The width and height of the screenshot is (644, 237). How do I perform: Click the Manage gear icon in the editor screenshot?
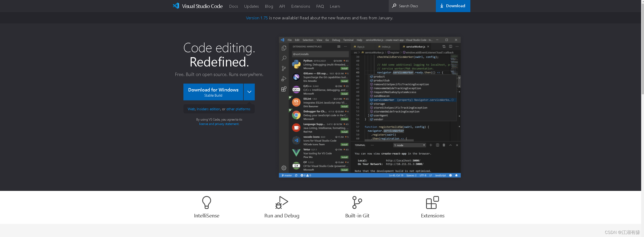point(284,168)
